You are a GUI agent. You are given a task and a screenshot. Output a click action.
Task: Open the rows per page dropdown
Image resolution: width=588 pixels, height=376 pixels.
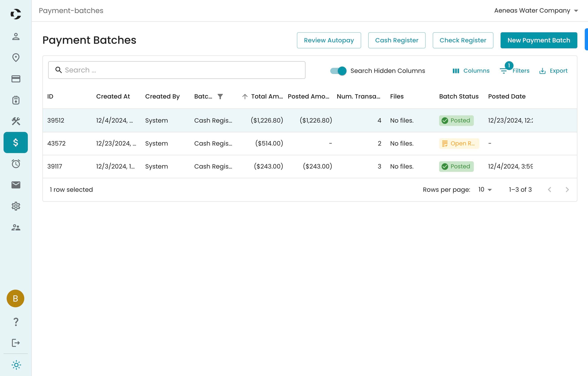[485, 190]
